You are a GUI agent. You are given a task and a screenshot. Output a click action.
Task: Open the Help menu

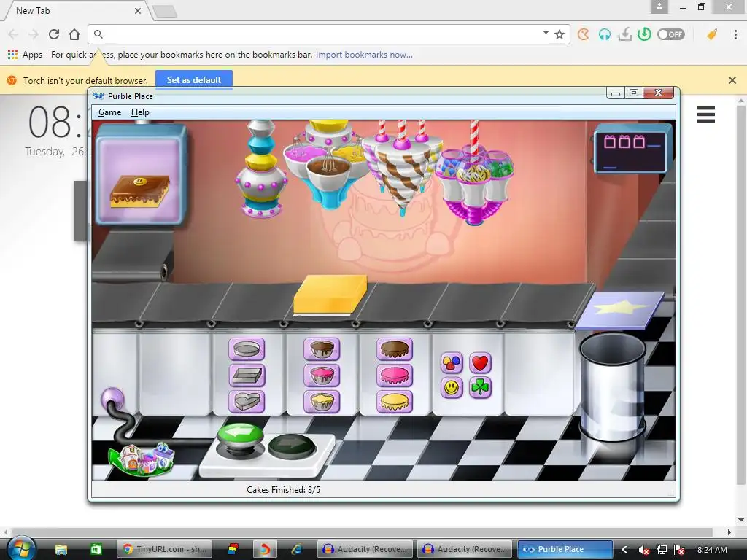140,112
